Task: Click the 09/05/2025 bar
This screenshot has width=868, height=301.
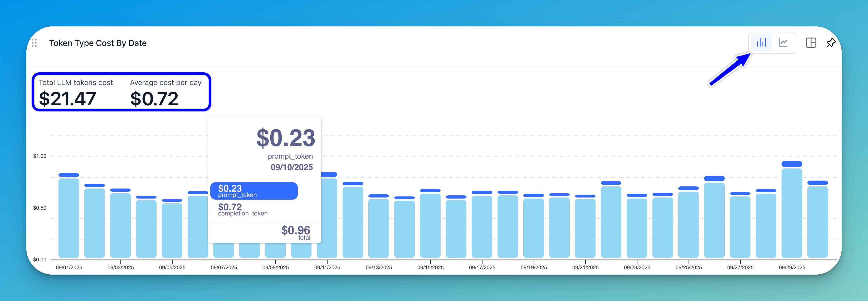Action: (172, 231)
